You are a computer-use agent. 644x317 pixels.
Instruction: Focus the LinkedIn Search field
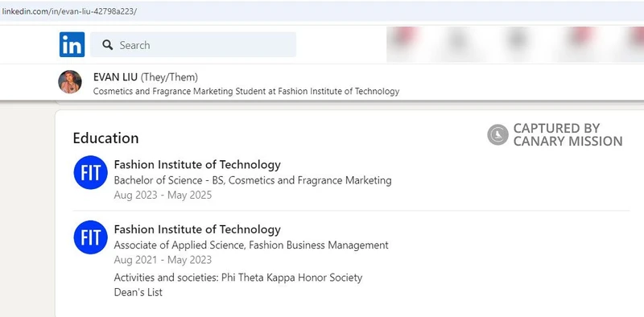coord(193,44)
